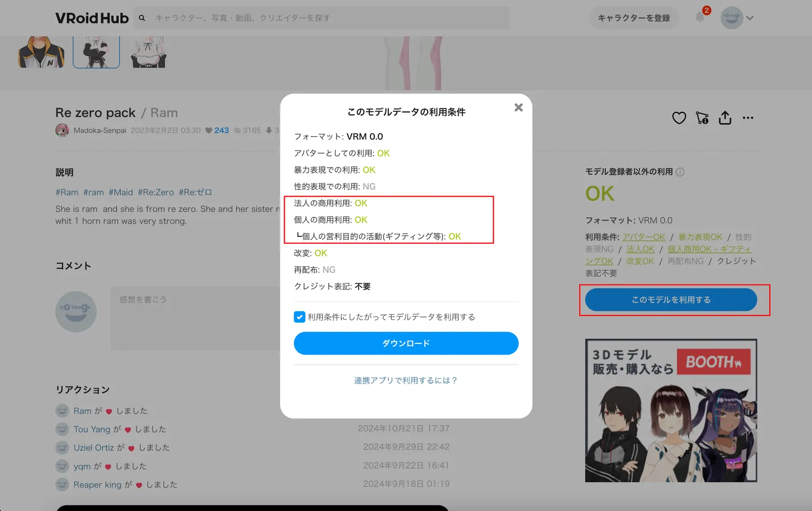Click info icon beside モデル登録者以外の利用
The height and width of the screenshot is (511, 812).
point(681,172)
